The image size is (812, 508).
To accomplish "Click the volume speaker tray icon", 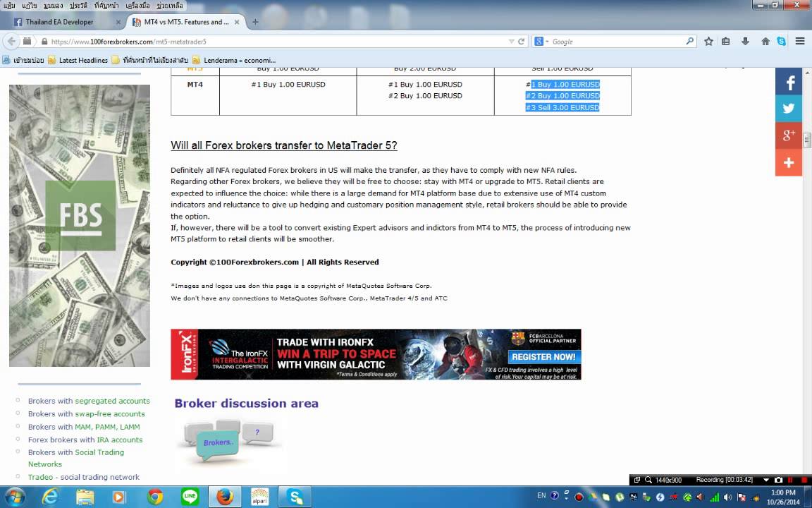I will click(727, 497).
